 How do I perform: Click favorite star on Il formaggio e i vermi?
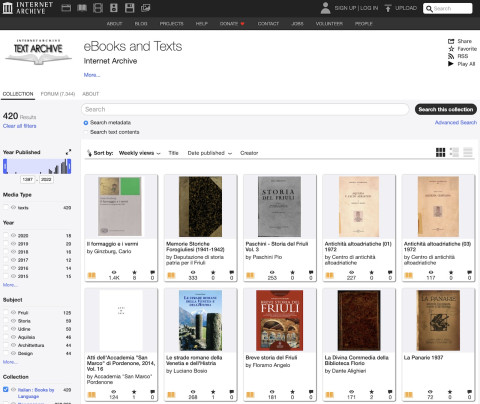pos(134,272)
